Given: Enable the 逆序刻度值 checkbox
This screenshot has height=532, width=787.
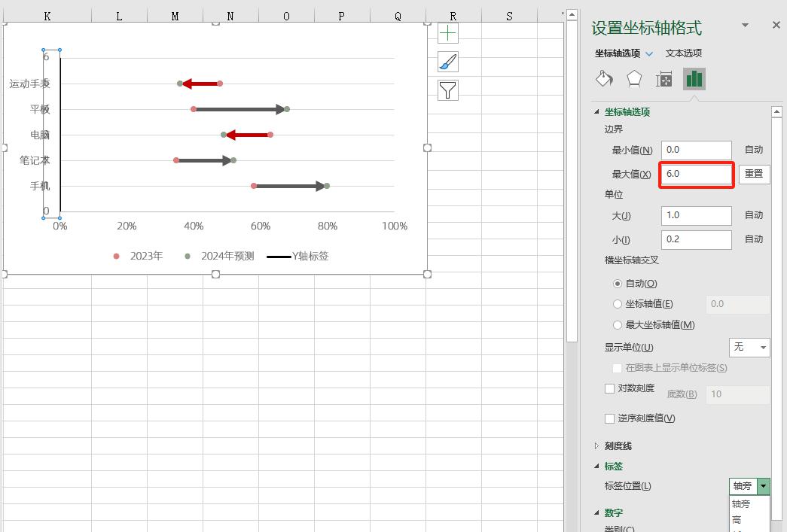Looking at the screenshot, I should (610, 418).
